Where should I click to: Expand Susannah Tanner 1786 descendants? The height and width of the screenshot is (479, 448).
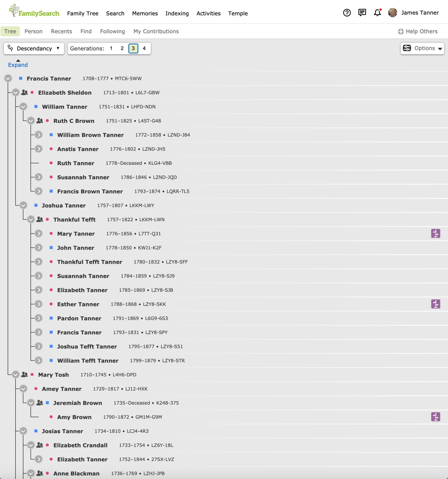pos(38,177)
